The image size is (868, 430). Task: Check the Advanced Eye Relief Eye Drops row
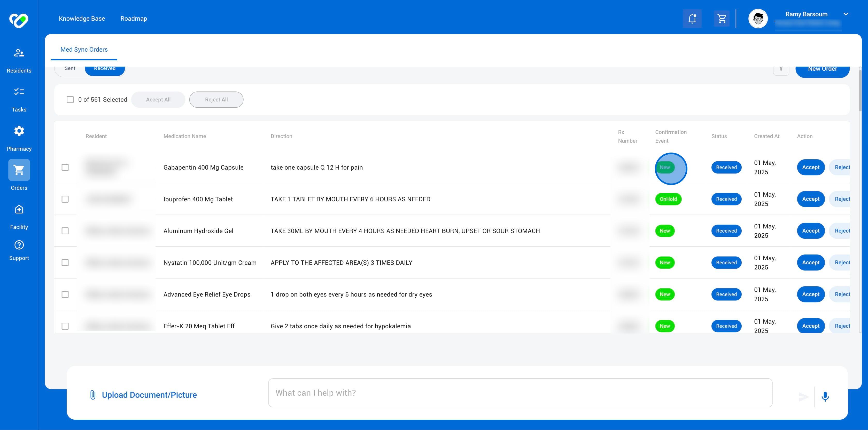point(65,294)
